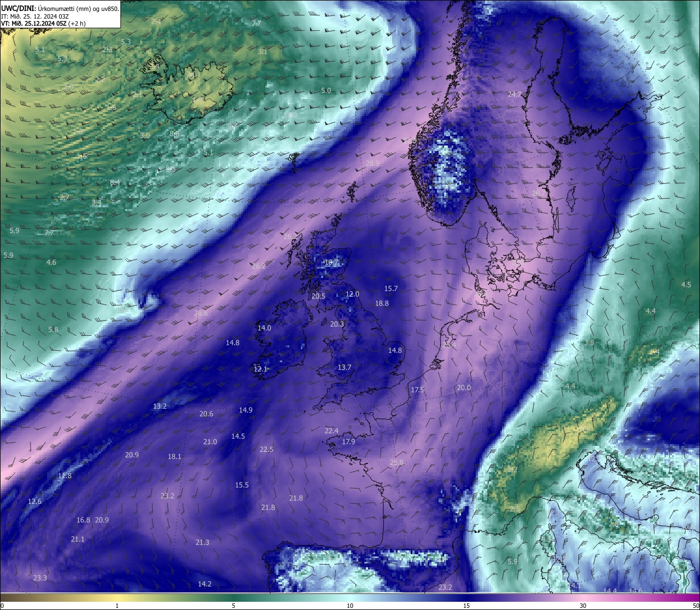This screenshot has width=700, height=610.
Task: Click the 10 tick on the colour scale
Action: pos(349,605)
